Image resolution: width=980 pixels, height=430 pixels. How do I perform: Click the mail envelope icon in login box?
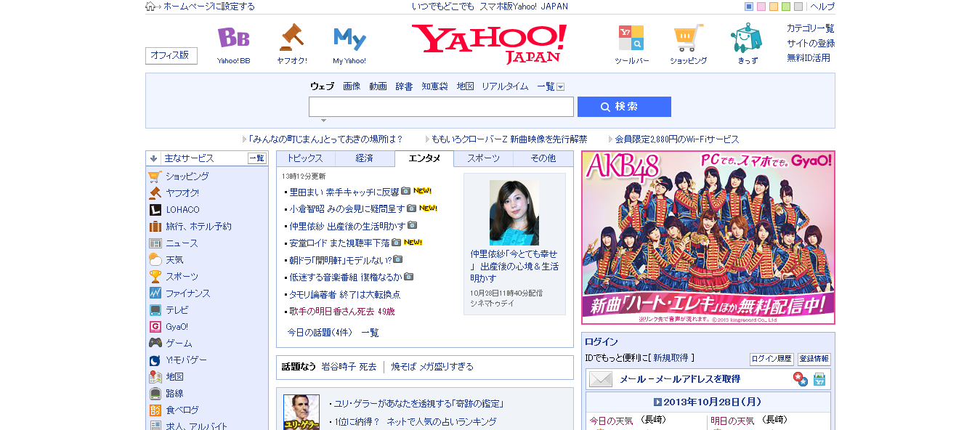(601, 379)
